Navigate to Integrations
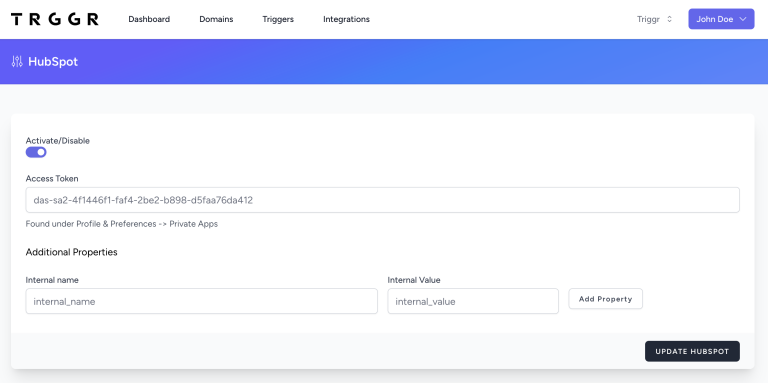The height and width of the screenshot is (383, 768). (346, 19)
